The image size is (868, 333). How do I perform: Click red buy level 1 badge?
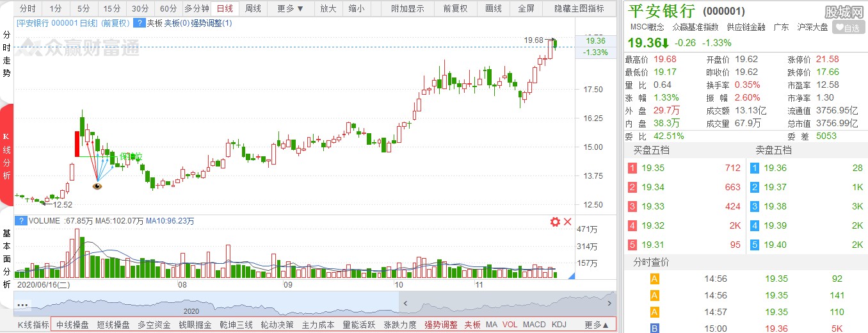pyautogui.click(x=632, y=168)
